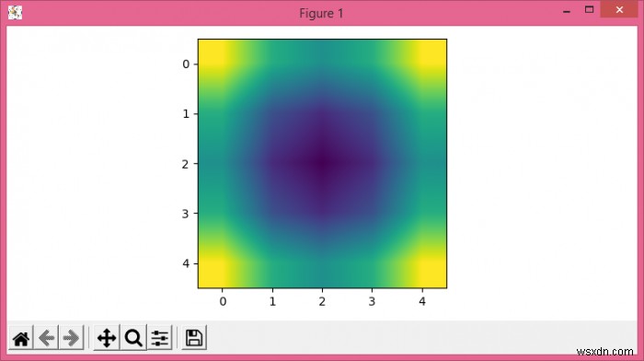
Task: Save the figure with the floppy icon
Action: [194, 338]
